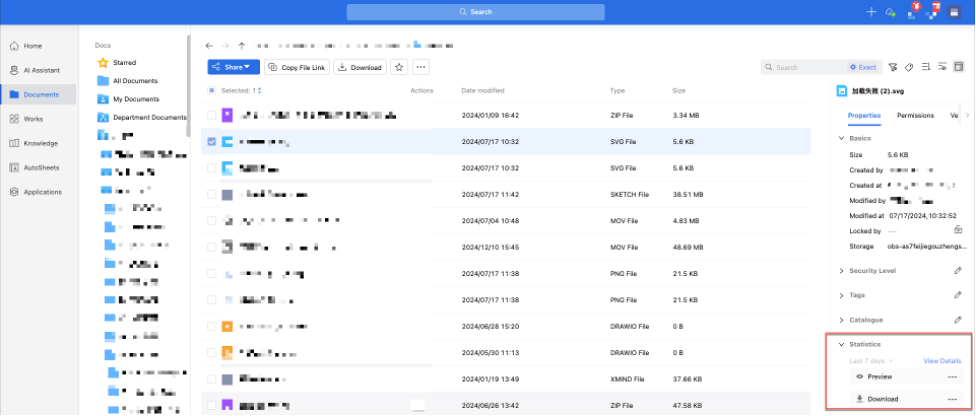Go up one folder level arrow
Image resolution: width=976 pixels, height=416 pixels.
[x=242, y=45]
